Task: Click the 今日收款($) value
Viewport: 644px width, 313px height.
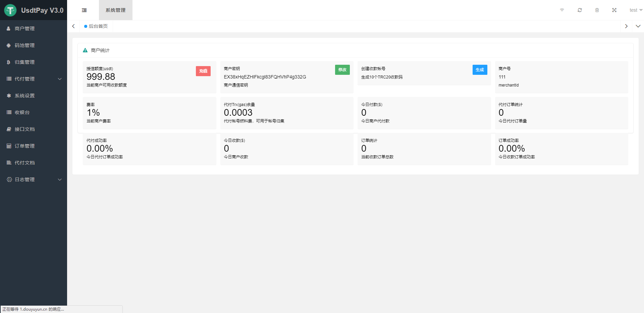Action: [x=226, y=149]
